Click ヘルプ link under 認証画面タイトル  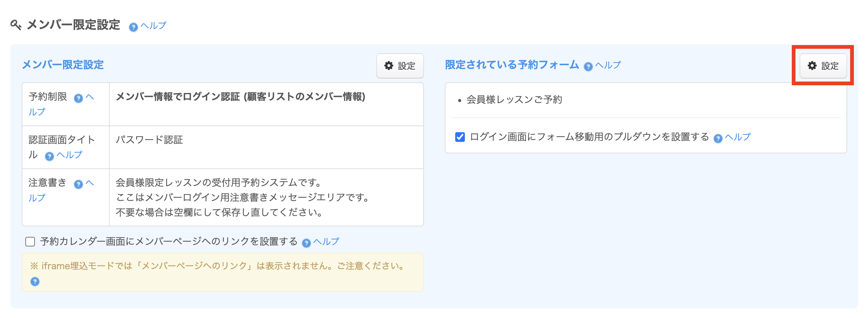coord(69,155)
